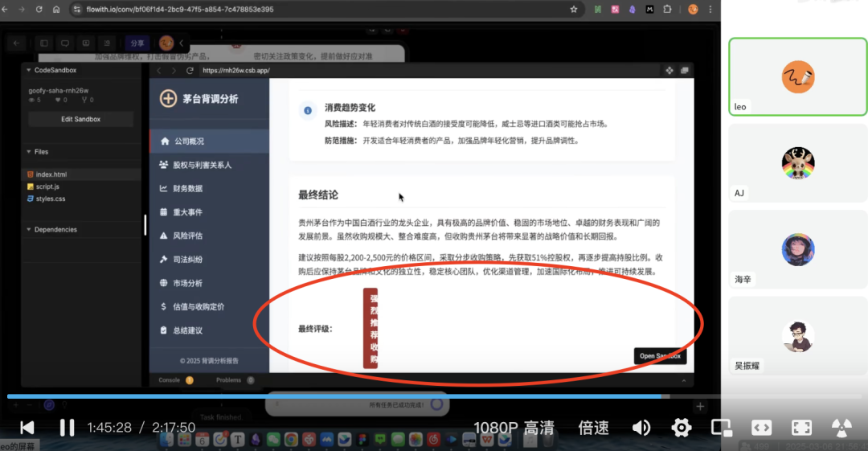Click the purple Chrome extension icon
868x451 pixels.
pyautogui.click(x=633, y=10)
